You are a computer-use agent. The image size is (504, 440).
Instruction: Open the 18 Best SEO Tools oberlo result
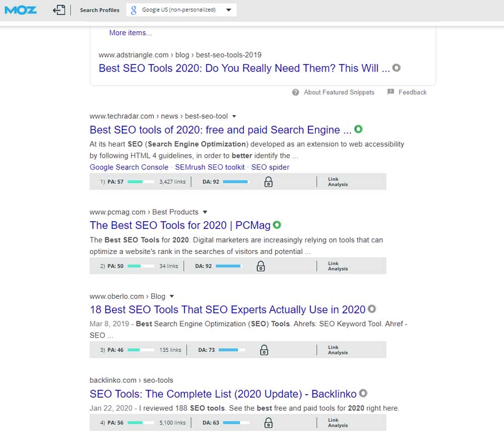coord(228,309)
